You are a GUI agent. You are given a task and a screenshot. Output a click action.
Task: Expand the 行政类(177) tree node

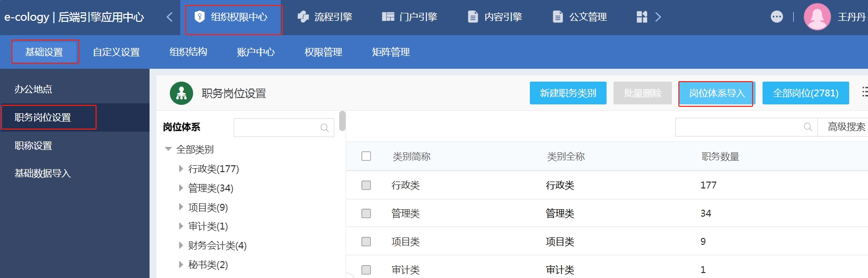(181, 169)
